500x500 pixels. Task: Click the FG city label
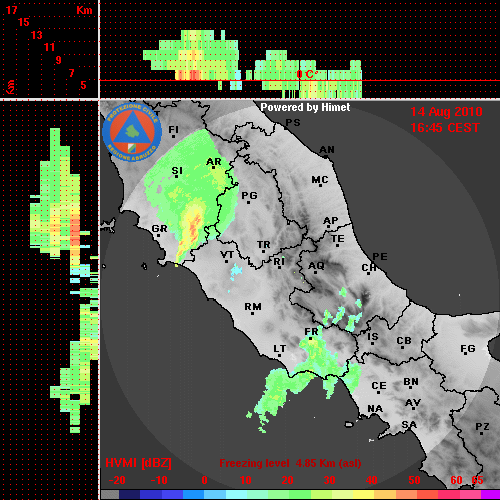468,349
